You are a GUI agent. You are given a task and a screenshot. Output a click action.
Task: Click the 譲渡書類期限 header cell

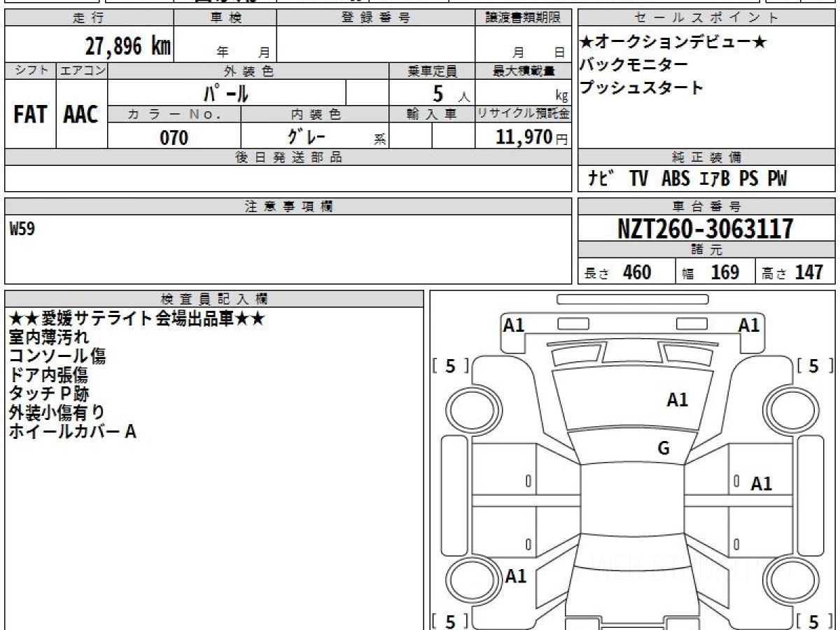(x=524, y=18)
